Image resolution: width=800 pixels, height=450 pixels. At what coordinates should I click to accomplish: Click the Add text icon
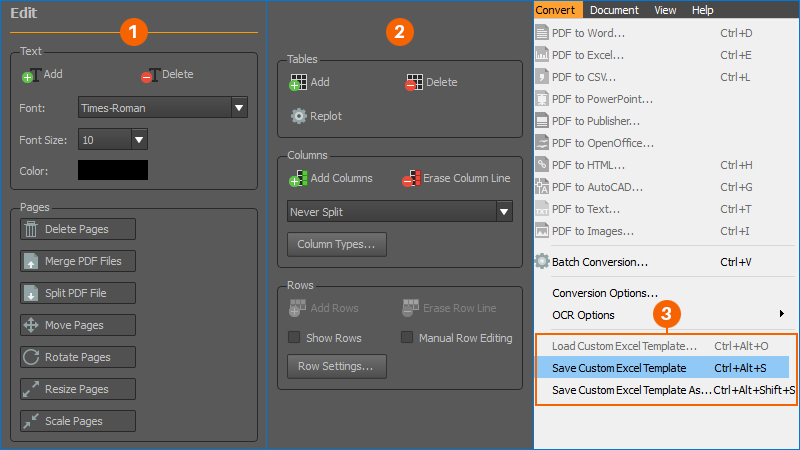[x=30, y=75]
